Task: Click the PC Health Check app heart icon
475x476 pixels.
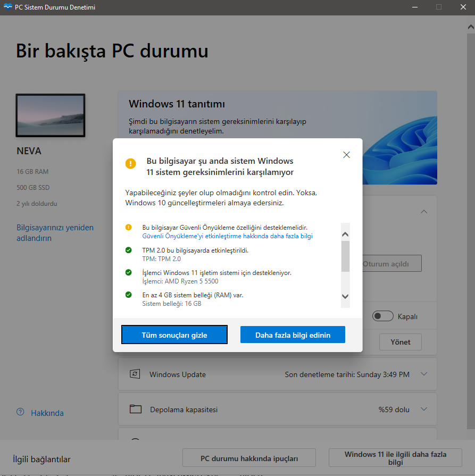Action: (7, 7)
